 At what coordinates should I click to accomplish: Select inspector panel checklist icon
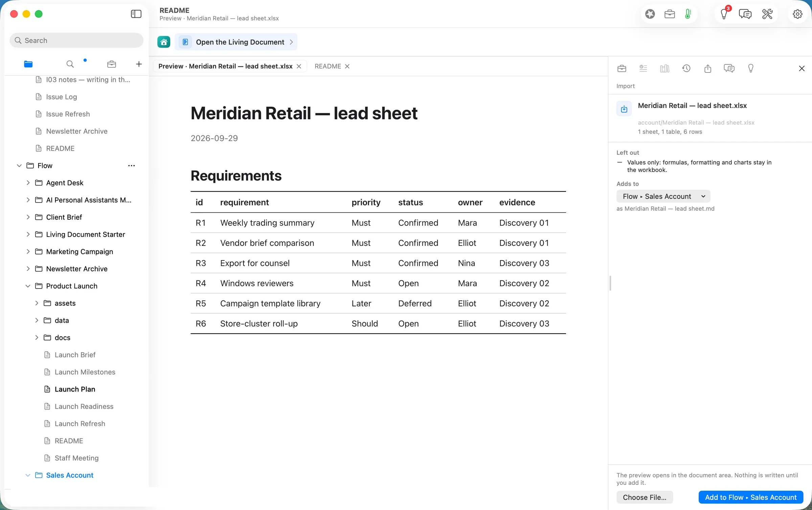[x=643, y=68]
